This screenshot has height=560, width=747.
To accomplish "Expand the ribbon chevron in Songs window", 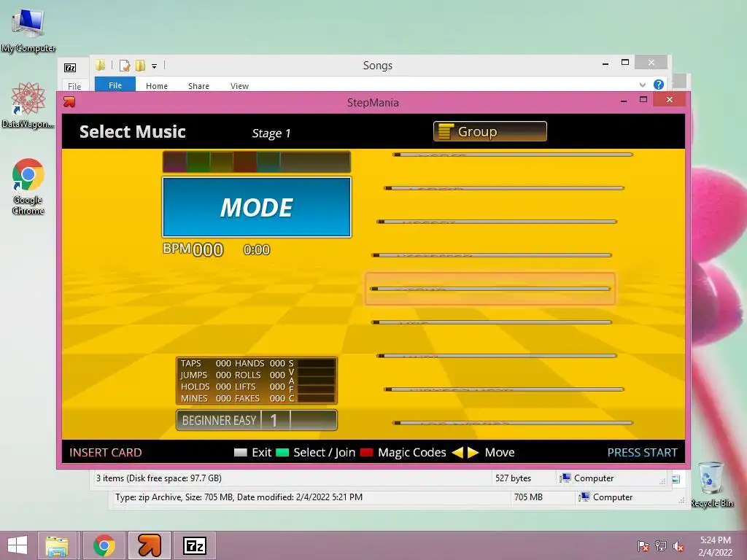I will pos(642,85).
